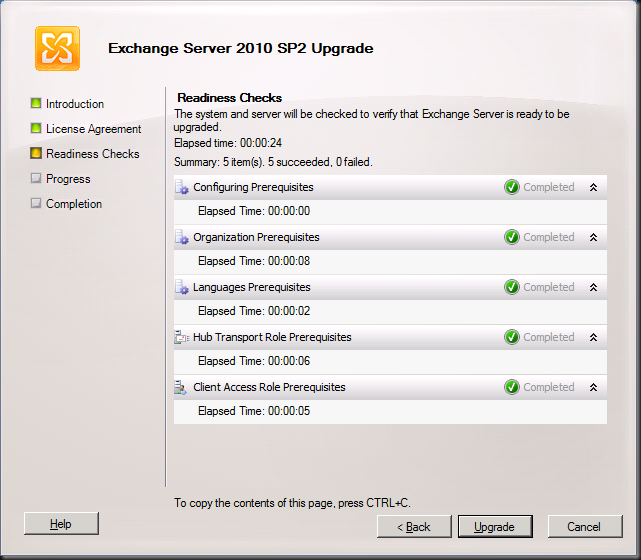
Task: Click the Languages Prerequisites header label
Action: (x=252, y=287)
